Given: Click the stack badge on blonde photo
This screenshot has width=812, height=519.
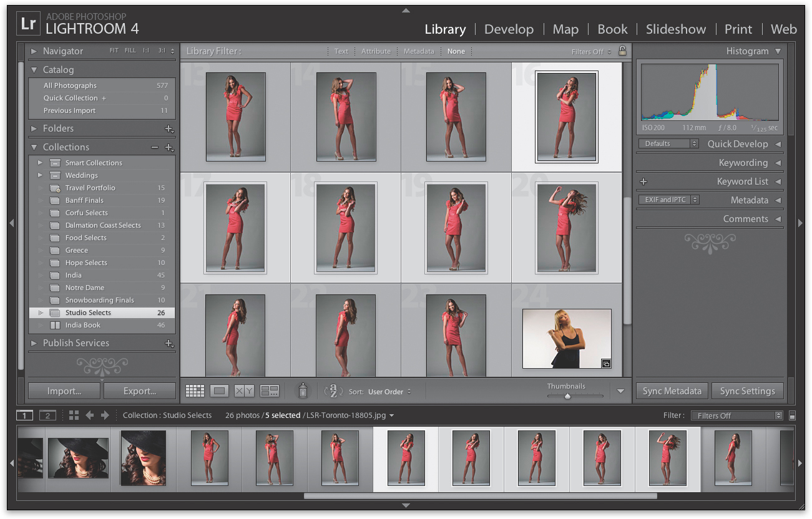Looking at the screenshot, I should click(x=605, y=363).
